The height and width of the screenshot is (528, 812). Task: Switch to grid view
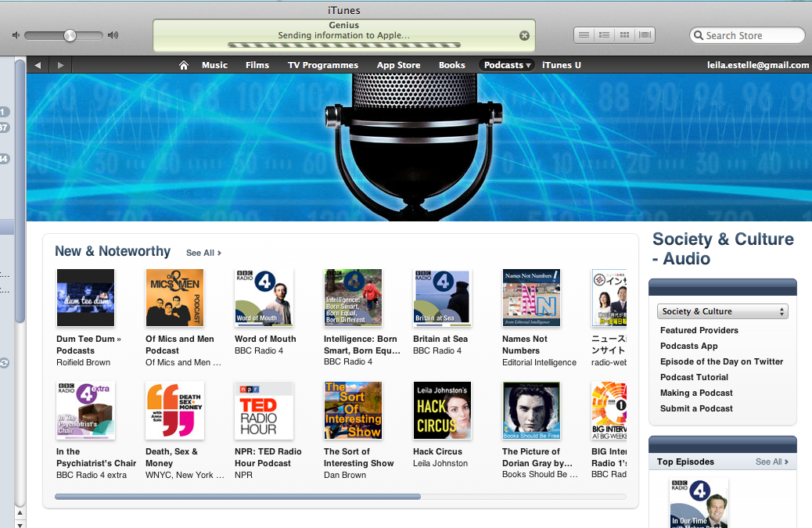pos(624,35)
